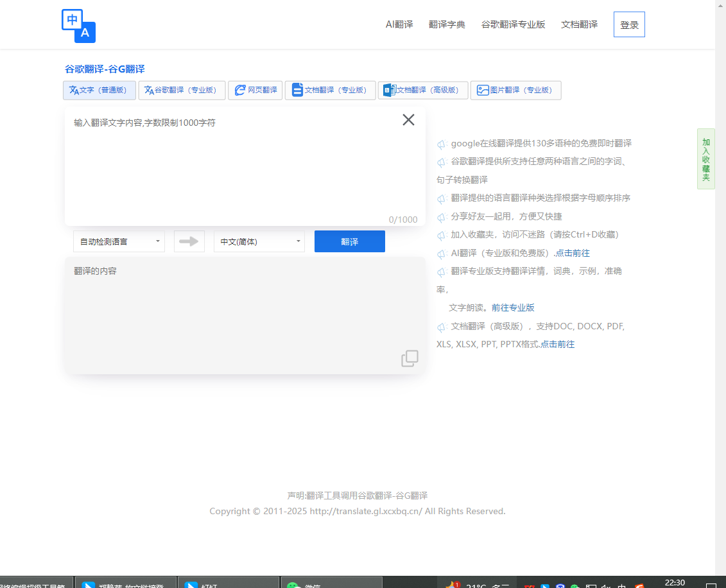Image resolution: width=726 pixels, height=588 pixels.
Task: Click the 0/1000 character counter
Action: coord(403,220)
